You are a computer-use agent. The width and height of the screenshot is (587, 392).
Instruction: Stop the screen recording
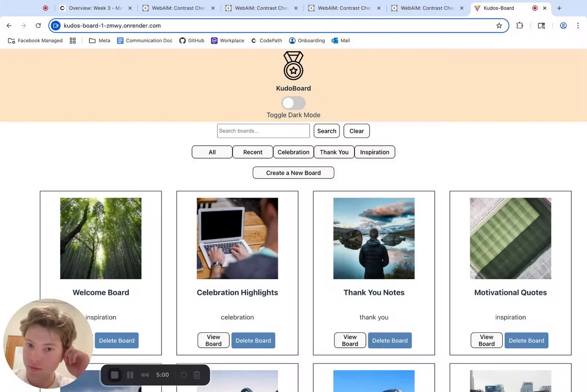115,375
